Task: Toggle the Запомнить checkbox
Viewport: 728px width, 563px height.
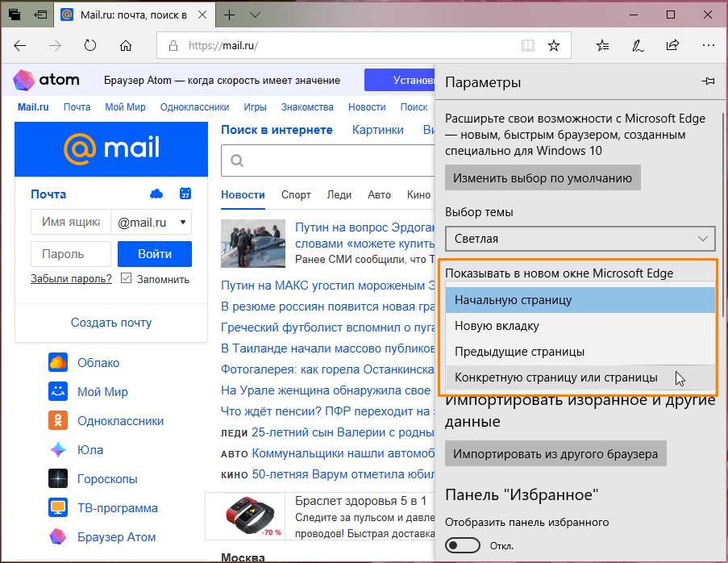Action: (126, 278)
